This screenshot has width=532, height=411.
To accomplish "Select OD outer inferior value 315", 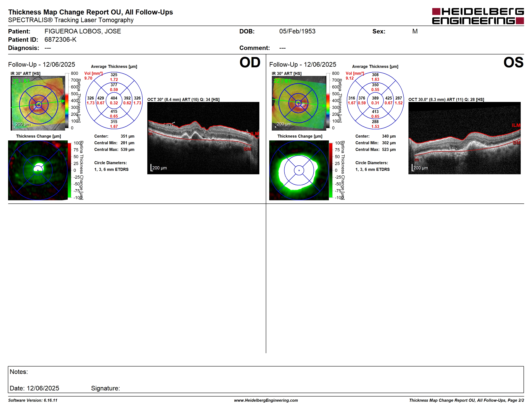I will point(114,122).
